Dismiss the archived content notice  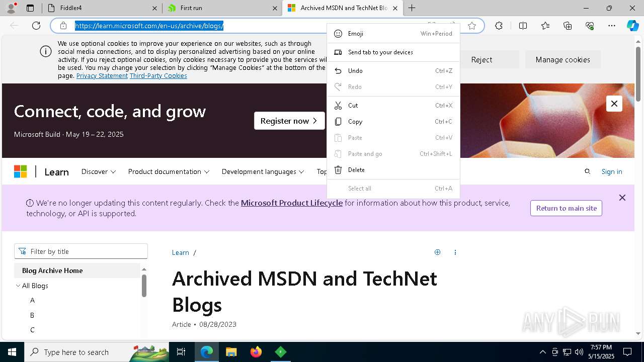[x=622, y=198]
